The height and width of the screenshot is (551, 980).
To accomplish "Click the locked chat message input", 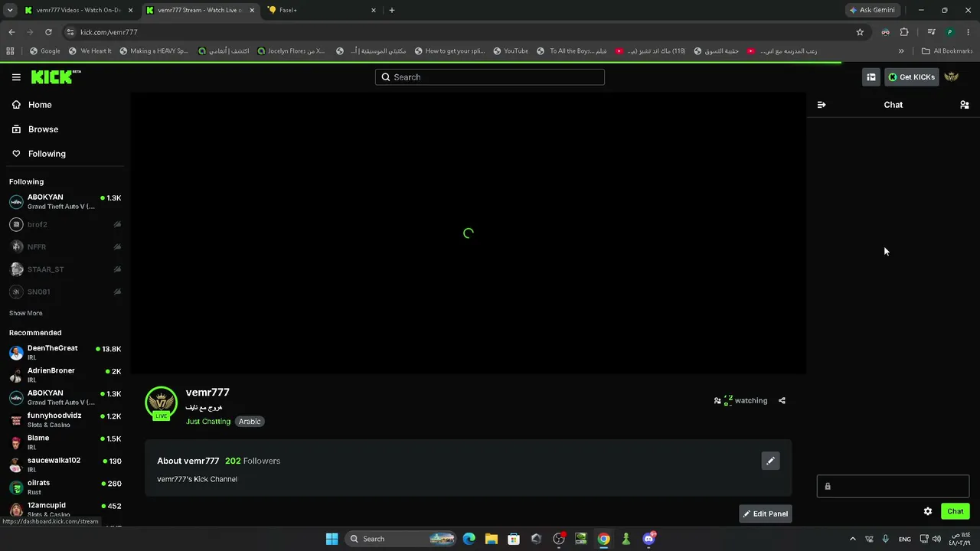I will coord(893,486).
